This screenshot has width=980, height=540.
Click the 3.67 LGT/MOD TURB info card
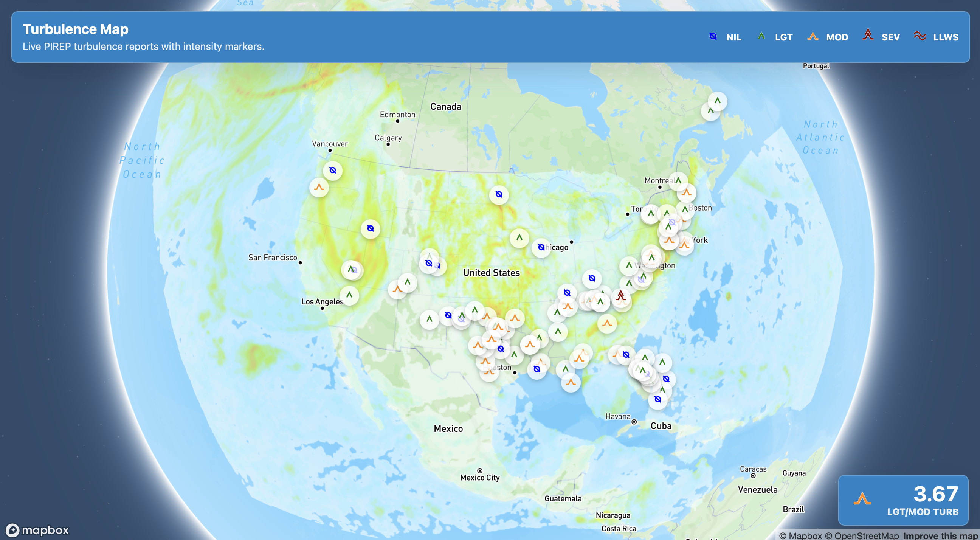coord(903,500)
